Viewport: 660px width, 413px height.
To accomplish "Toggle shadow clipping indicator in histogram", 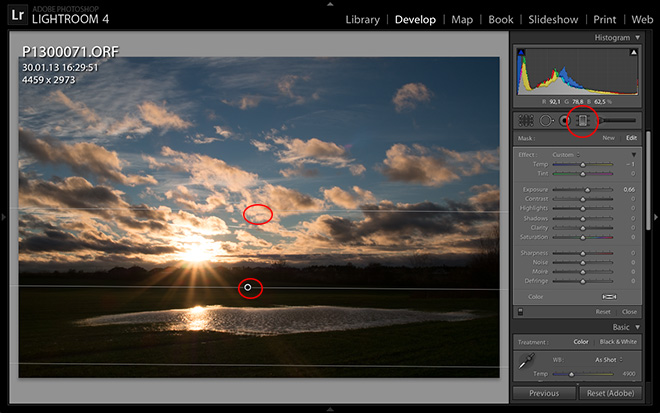I will (x=521, y=52).
